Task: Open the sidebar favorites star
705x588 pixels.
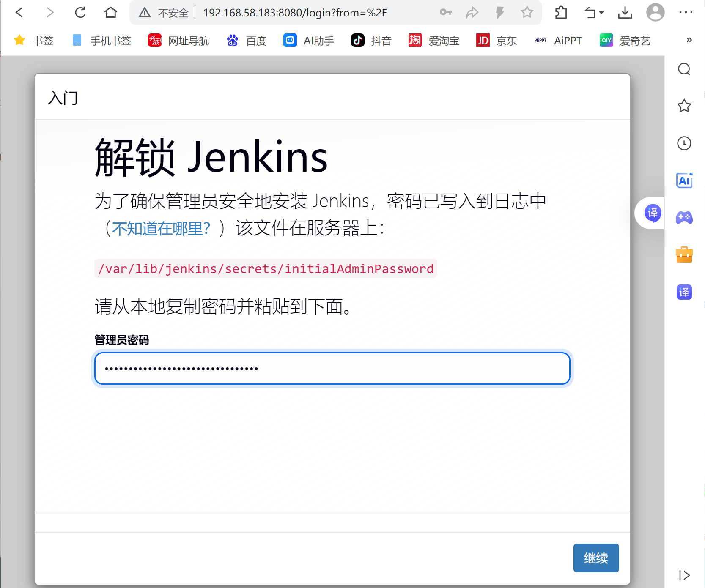Action: [x=684, y=106]
